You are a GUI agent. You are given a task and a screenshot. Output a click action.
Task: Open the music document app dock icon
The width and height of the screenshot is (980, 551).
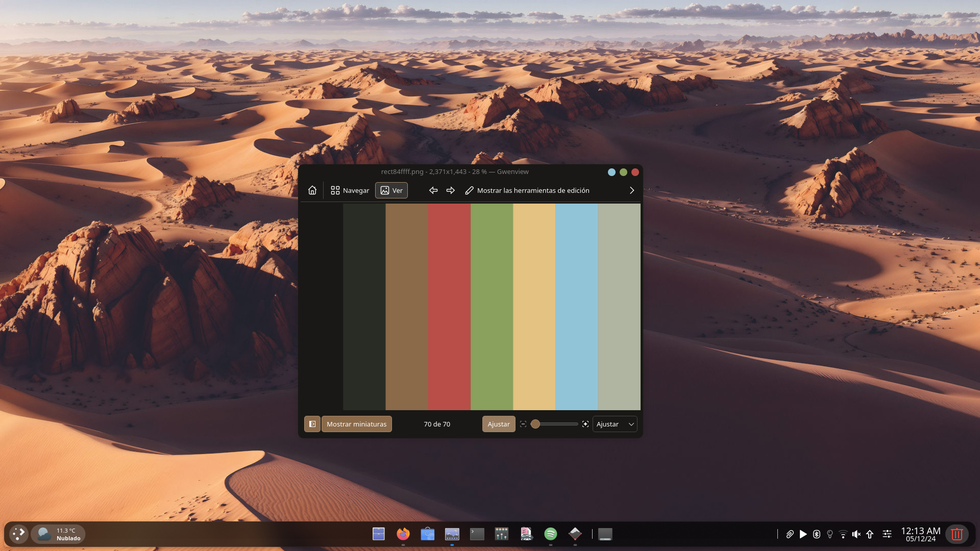[x=526, y=534]
